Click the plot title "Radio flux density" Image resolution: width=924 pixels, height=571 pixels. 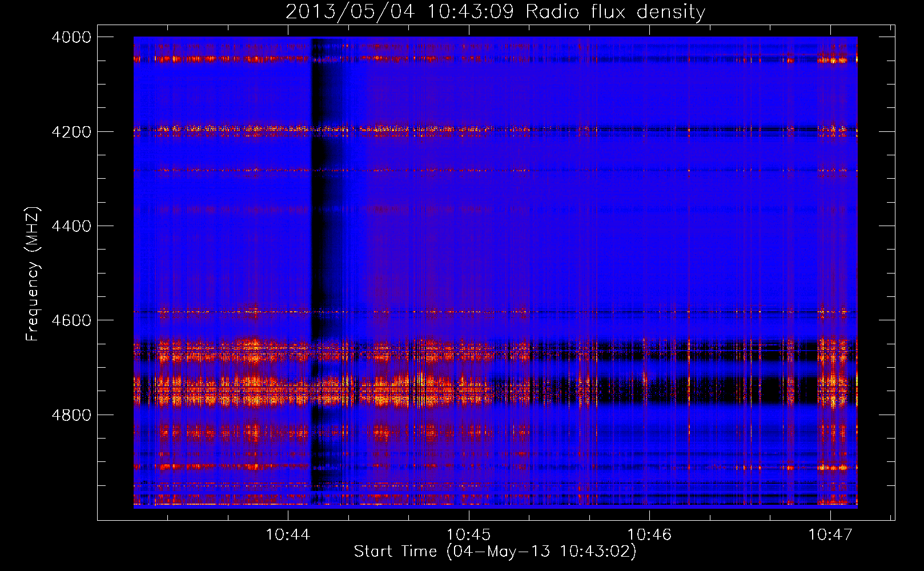615,11
